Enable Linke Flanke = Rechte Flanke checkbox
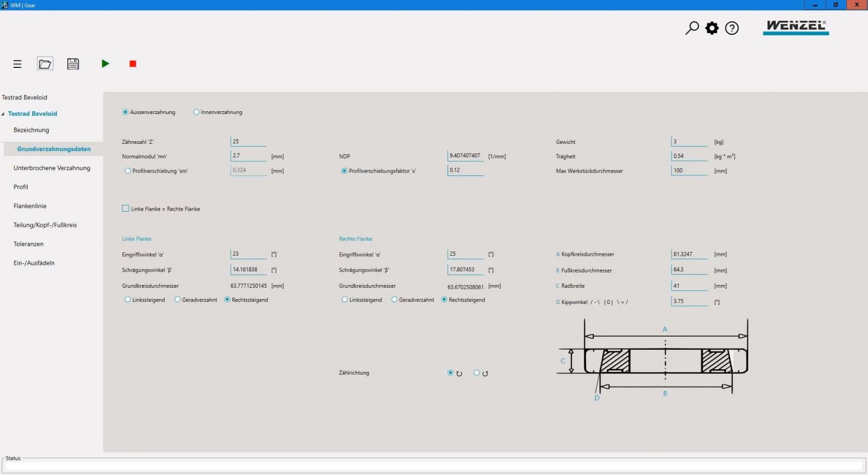868x475 pixels. (x=126, y=208)
